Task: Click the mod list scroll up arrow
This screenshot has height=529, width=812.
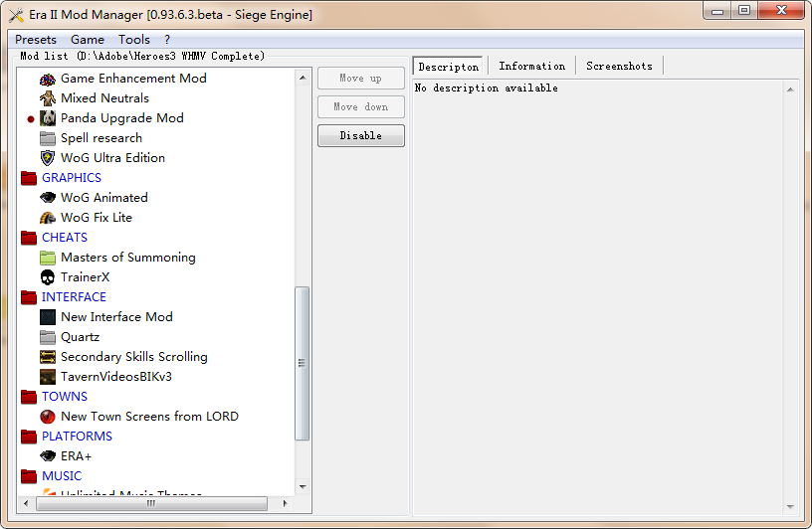Action: [303, 79]
